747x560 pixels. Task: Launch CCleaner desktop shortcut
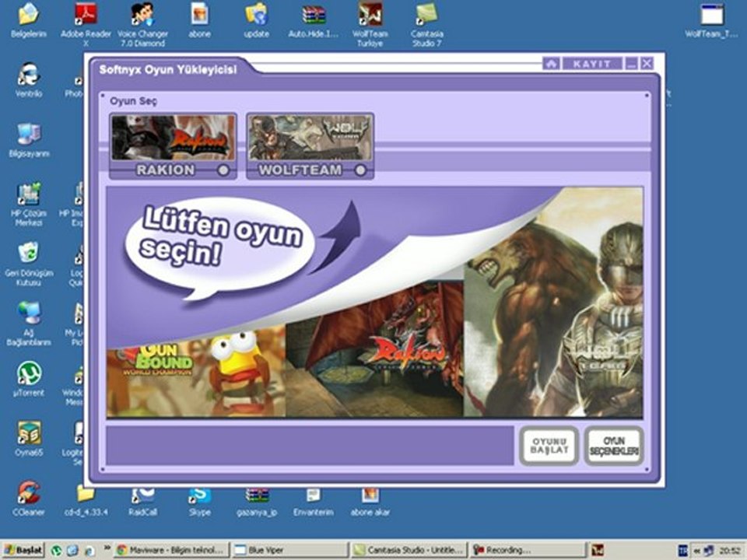click(29, 499)
